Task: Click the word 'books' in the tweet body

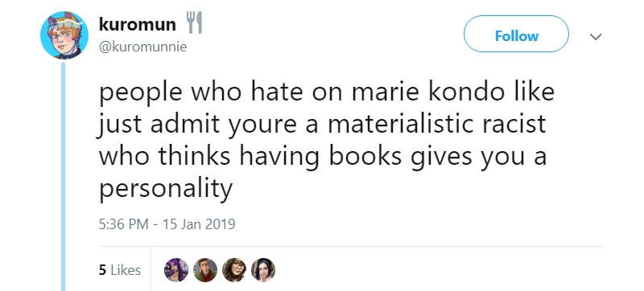Action: point(366,157)
